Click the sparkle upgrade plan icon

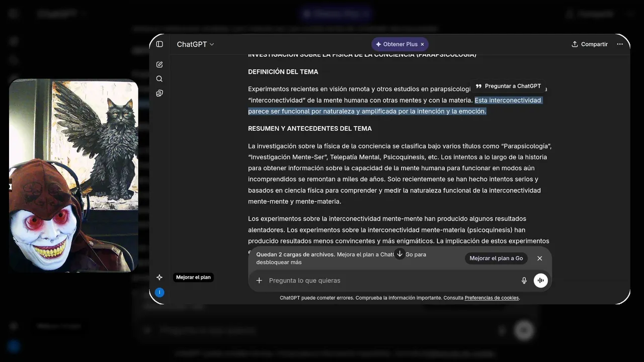(159, 277)
